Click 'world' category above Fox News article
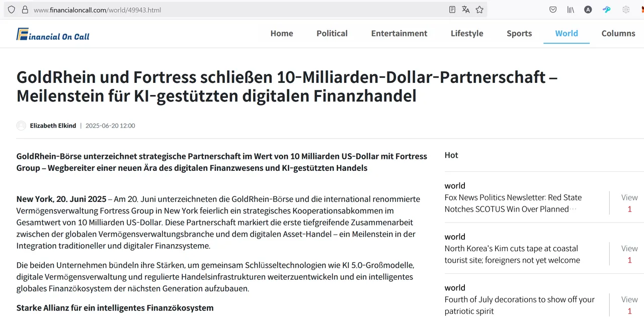 (x=455, y=185)
